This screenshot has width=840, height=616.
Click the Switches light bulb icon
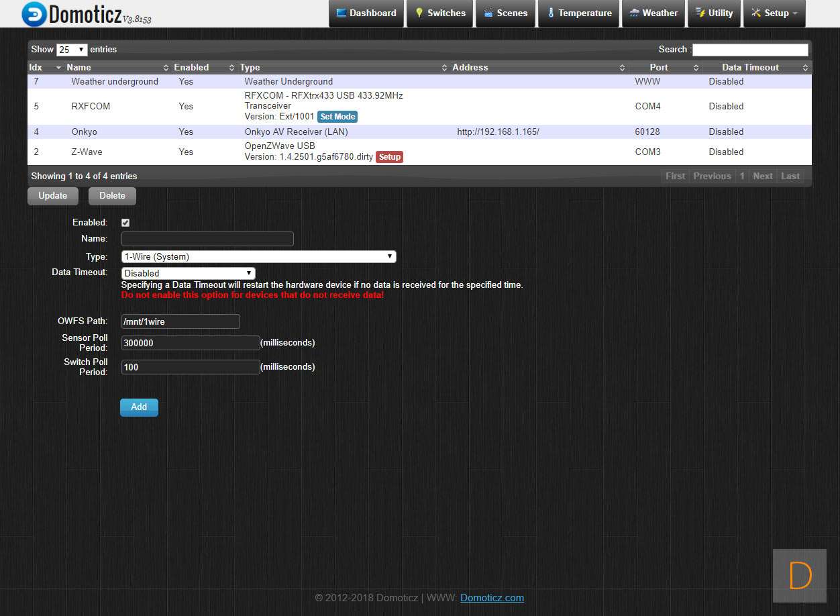pyautogui.click(x=419, y=13)
